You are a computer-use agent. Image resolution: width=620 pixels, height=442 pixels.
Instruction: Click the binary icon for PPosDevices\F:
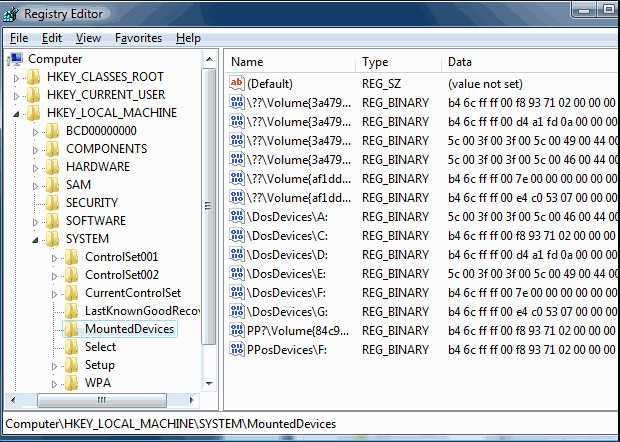(x=236, y=349)
